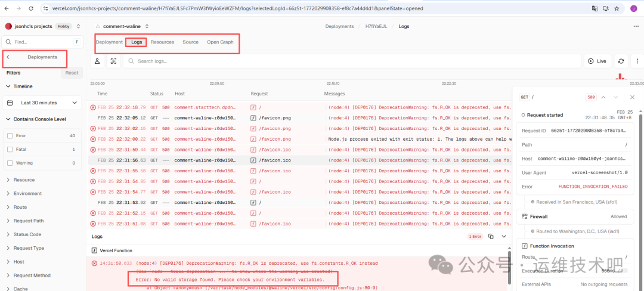Open the Source tab

pyautogui.click(x=190, y=42)
